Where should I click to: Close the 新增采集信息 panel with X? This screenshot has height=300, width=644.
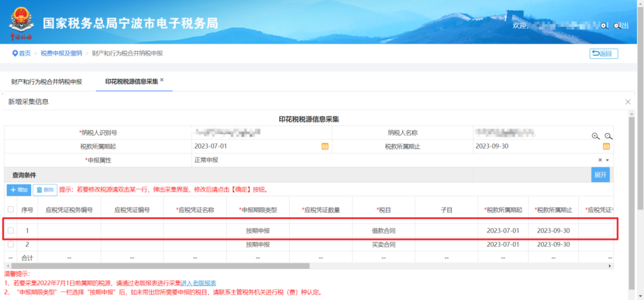[627, 102]
